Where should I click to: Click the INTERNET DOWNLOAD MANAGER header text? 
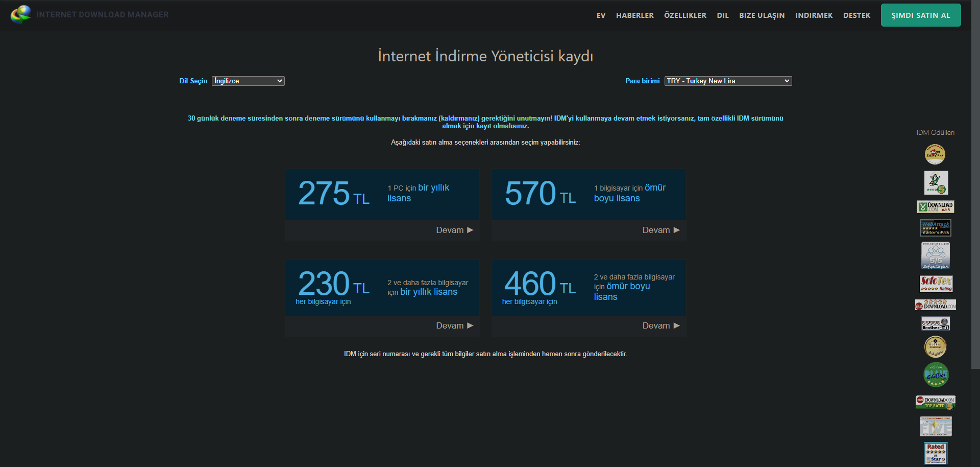(x=103, y=14)
